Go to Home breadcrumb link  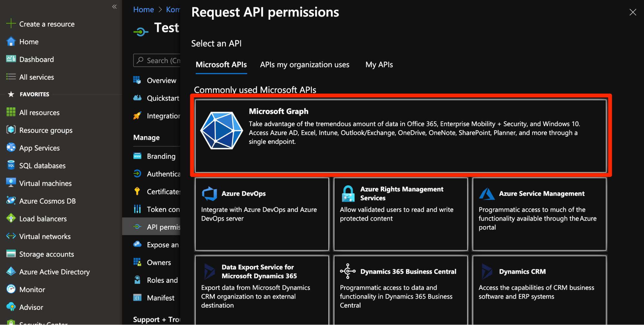[143, 10]
